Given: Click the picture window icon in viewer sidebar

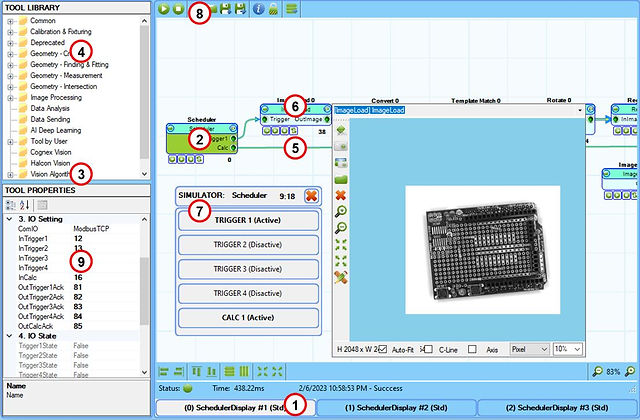Looking at the screenshot, I should pyautogui.click(x=341, y=163).
